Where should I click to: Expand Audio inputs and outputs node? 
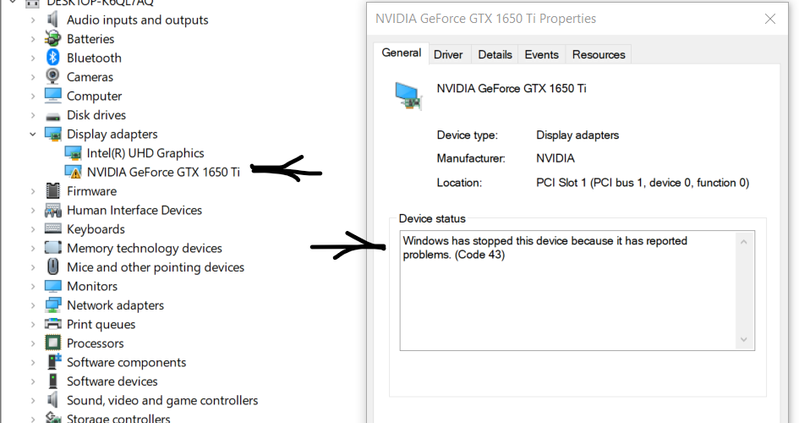33,20
